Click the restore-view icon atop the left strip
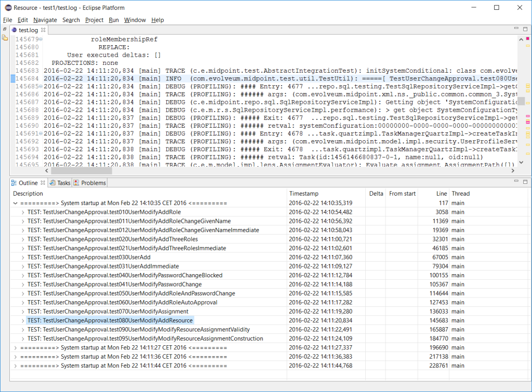 pos(4,30)
